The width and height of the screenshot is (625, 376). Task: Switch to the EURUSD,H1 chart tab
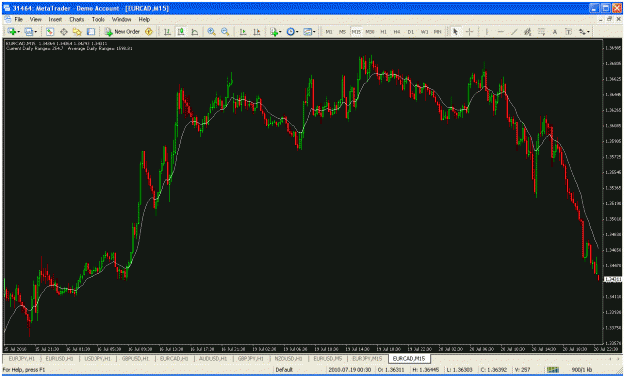click(59, 358)
